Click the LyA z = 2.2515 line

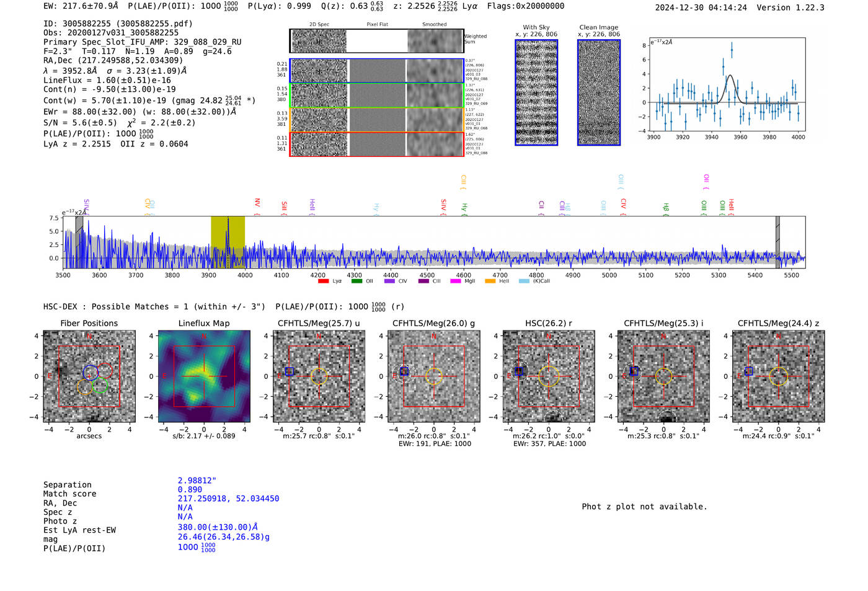pyautogui.click(x=116, y=144)
